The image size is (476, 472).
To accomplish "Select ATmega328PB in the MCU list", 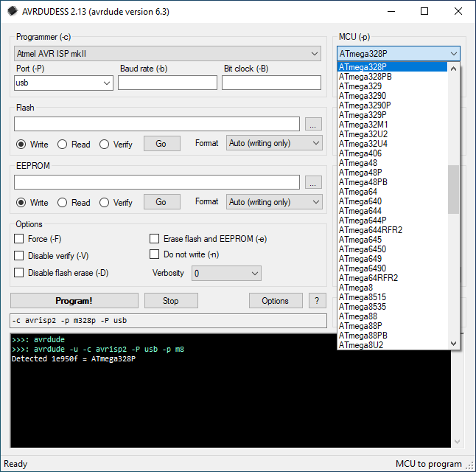I will pyautogui.click(x=392, y=77).
